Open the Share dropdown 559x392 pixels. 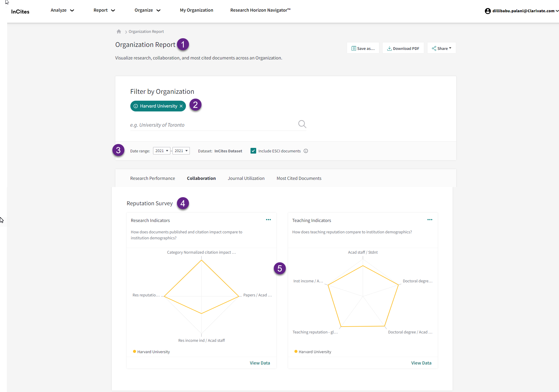pos(442,48)
